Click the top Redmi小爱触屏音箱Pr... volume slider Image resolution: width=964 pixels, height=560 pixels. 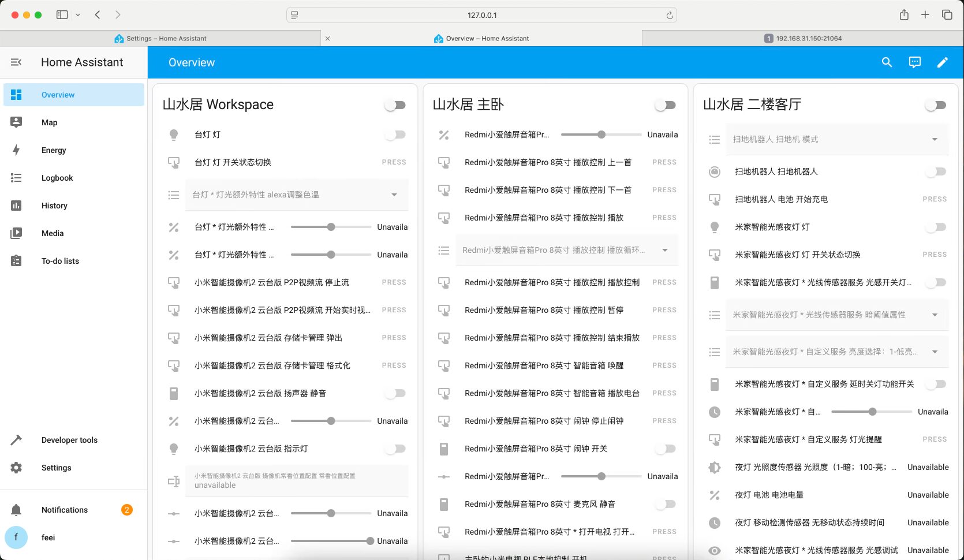coord(601,135)
